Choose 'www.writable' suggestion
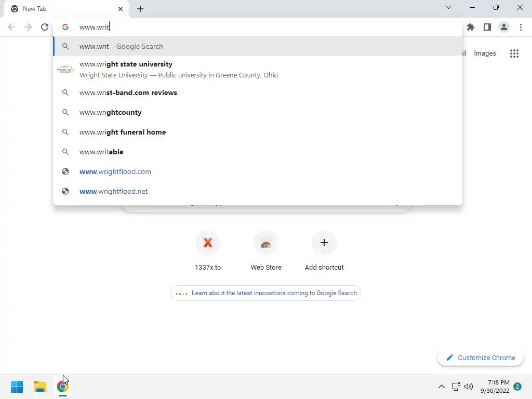This screenshot has height=399, width=532. point(258,152)
